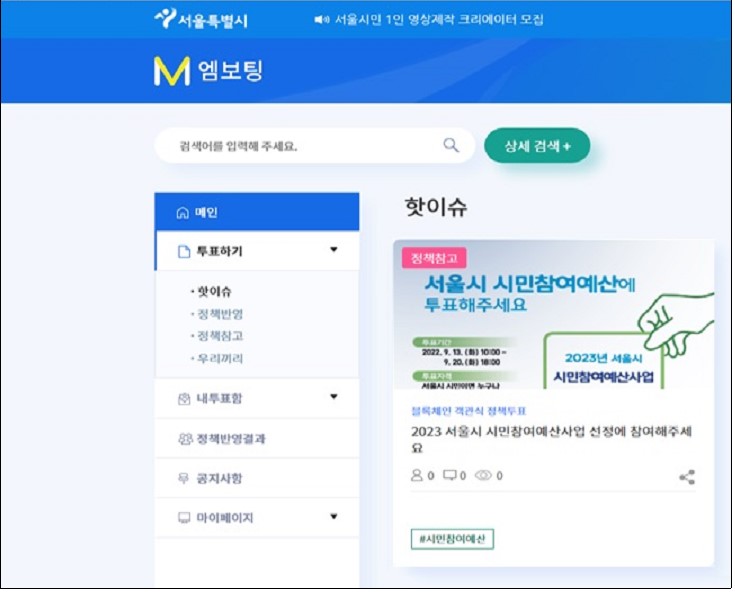
Task: Click the people icon beside 정책반영결과
Action: [x=185, y=439]
